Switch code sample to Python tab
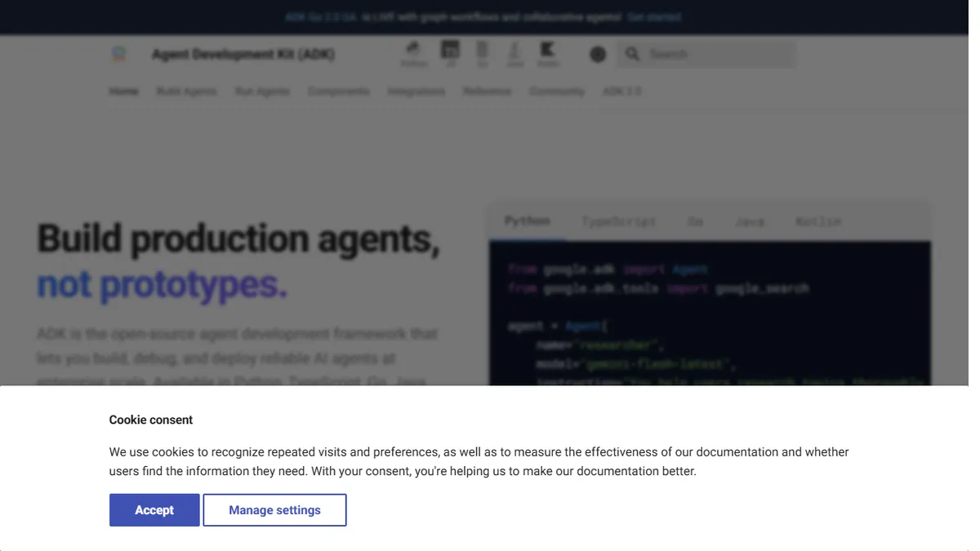 coord(528,221)
